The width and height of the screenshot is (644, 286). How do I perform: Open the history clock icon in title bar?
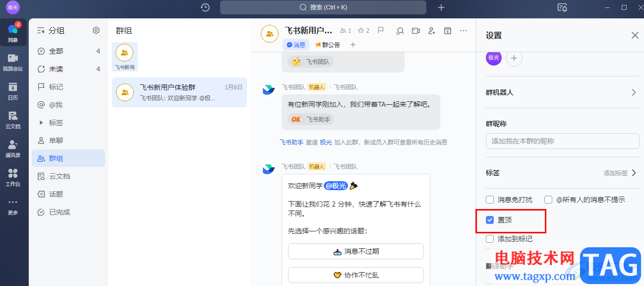(x=205, y=7)
